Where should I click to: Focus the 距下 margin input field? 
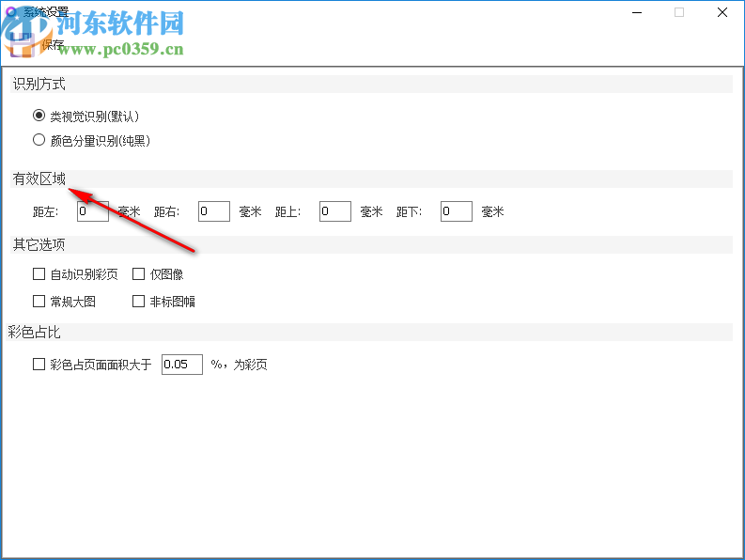click(457, 211)
